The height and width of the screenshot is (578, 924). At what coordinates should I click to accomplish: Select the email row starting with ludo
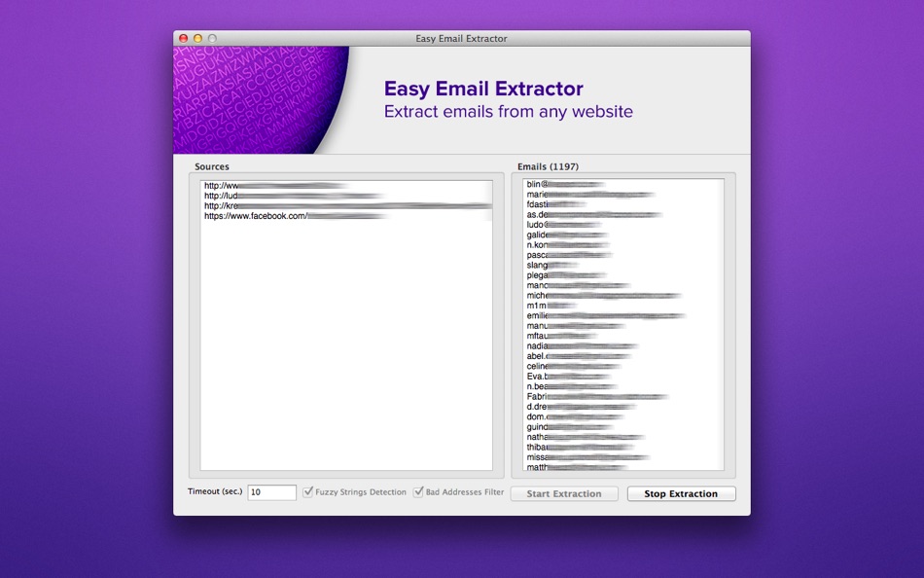(623, 225)
